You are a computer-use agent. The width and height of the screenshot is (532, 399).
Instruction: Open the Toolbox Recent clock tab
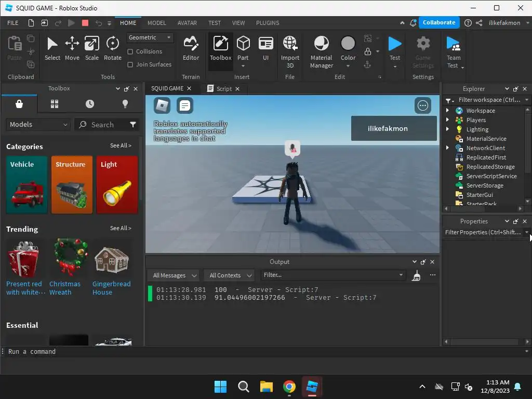click(89, 104)
